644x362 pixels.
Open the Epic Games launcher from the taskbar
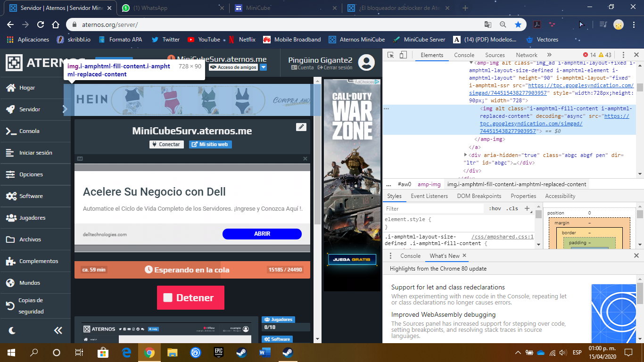(218, 353)
